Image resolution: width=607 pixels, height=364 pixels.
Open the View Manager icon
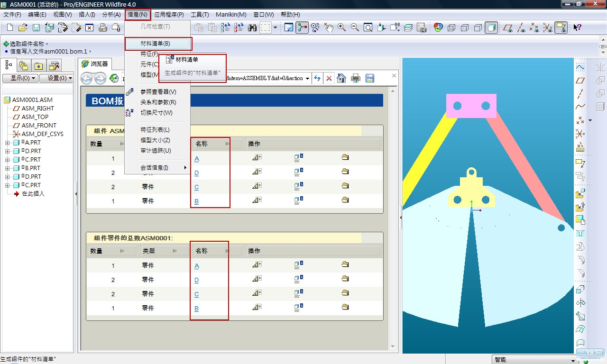click(x=422, y=27)
